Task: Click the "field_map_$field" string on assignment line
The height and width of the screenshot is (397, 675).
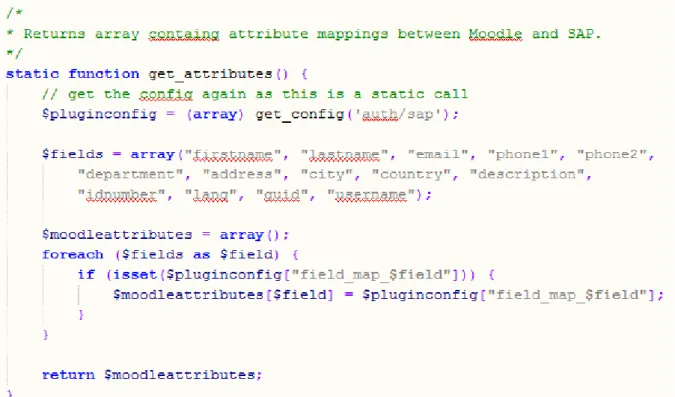Action: pos(568,295)
